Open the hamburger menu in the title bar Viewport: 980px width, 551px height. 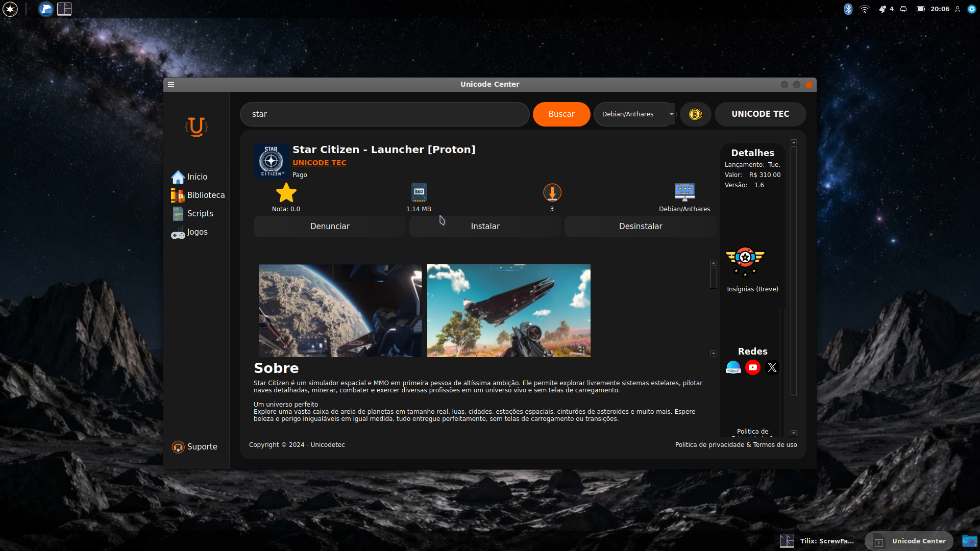click(x=171, y=85)
